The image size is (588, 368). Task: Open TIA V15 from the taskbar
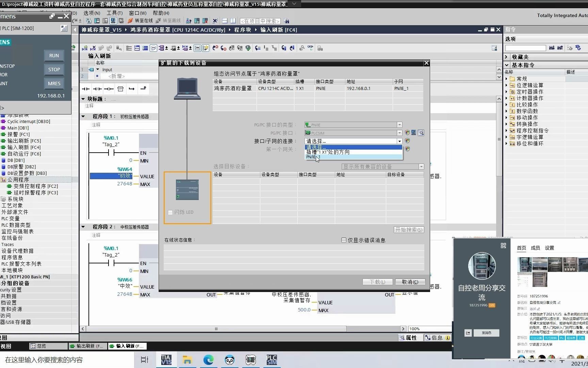166,360
